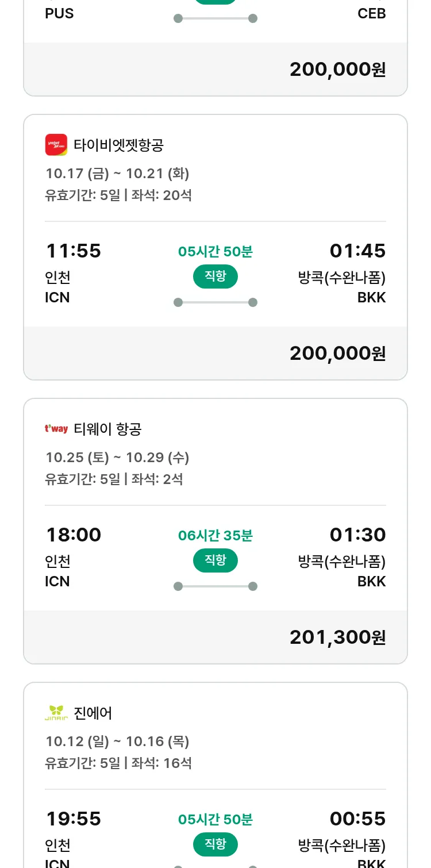Open the 티웨이 항공 airline name
The width and height of the screenshot is (431, 868).
tap(107, 429)
